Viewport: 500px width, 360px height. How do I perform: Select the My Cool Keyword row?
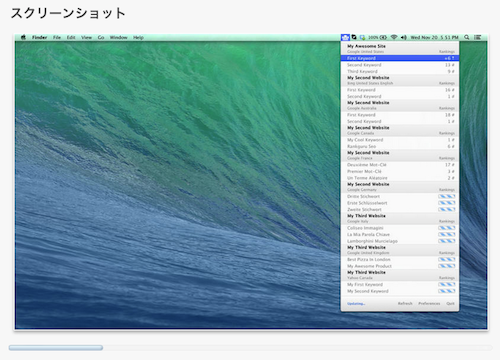400,140
